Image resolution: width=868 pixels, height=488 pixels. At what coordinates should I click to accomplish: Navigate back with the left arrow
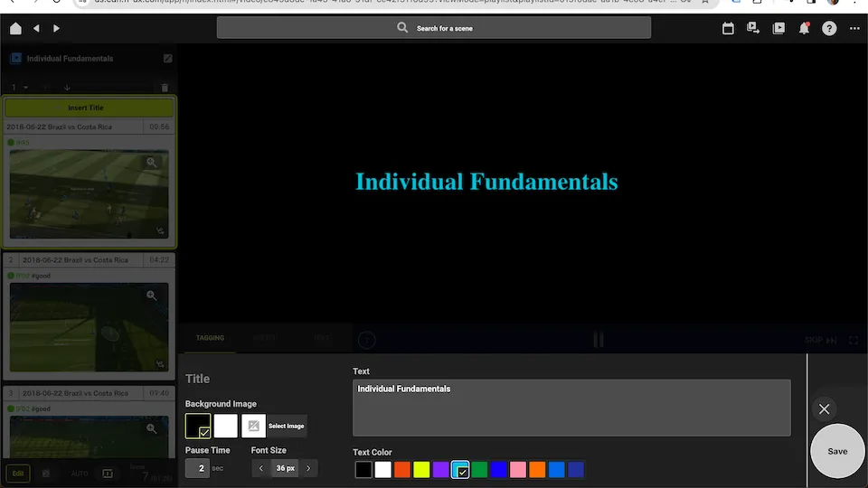tap(36, 28)
